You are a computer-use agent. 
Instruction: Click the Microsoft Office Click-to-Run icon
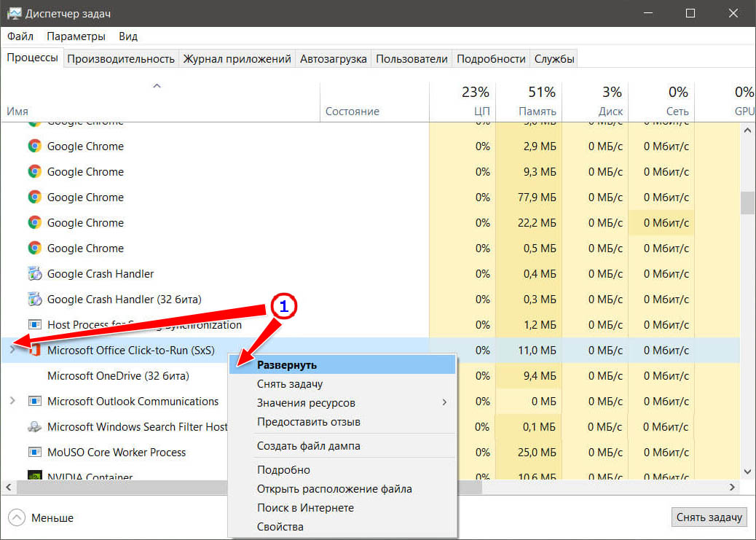pyautogui.click(x=35, y=351)
